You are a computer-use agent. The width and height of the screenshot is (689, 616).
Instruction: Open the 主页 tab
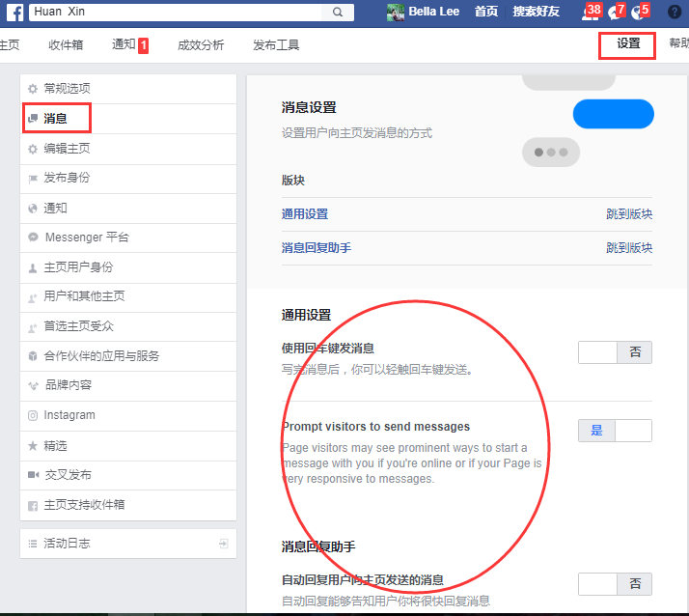click(x=10, y=44)
